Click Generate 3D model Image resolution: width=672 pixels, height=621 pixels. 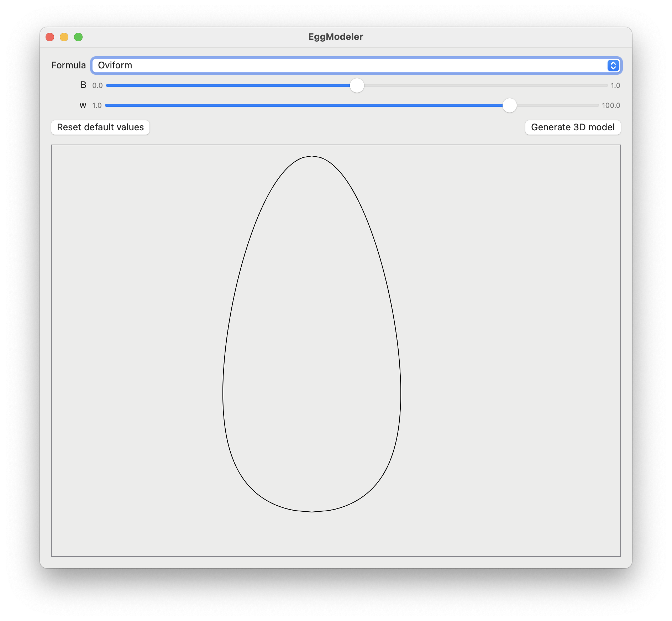coord(573,127)
